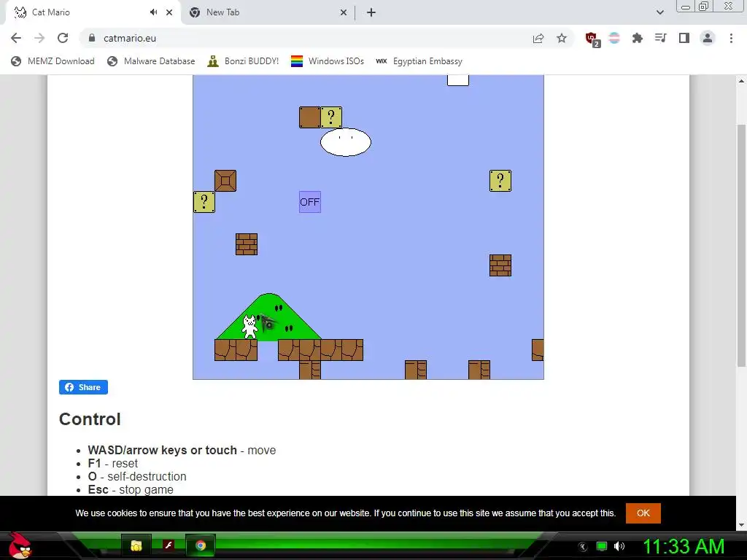Open the Bonzi BUDDY! bookmark
Viewport: 747px width, 560px height.
243,61
